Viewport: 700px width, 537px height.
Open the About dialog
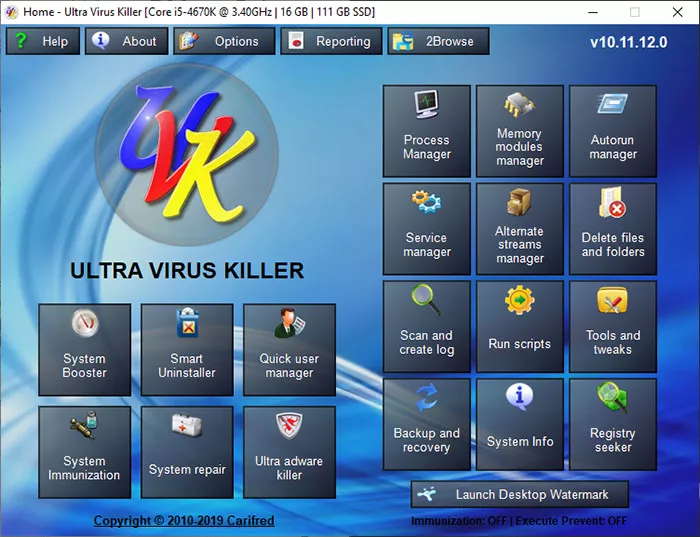click(x=127, y=41)
